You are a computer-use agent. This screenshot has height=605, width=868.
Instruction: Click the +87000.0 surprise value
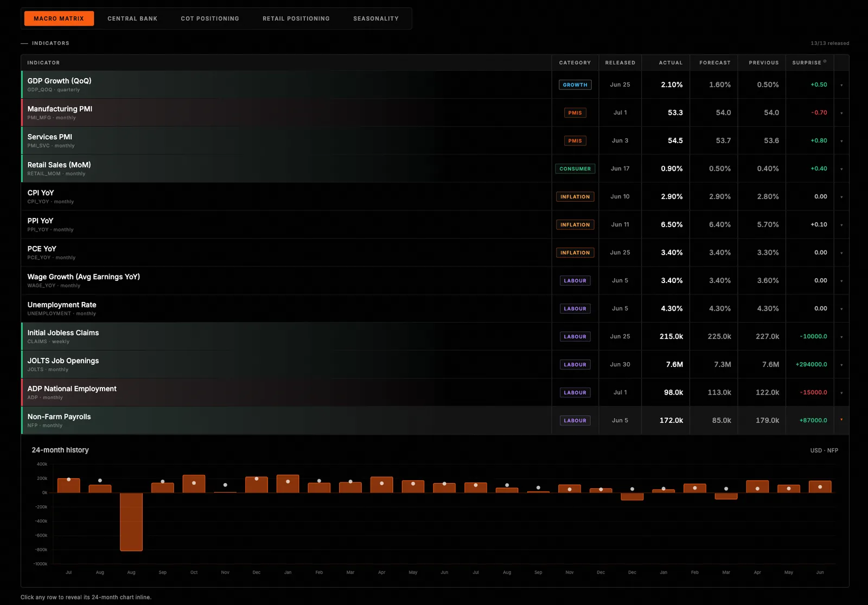(813, 421)
